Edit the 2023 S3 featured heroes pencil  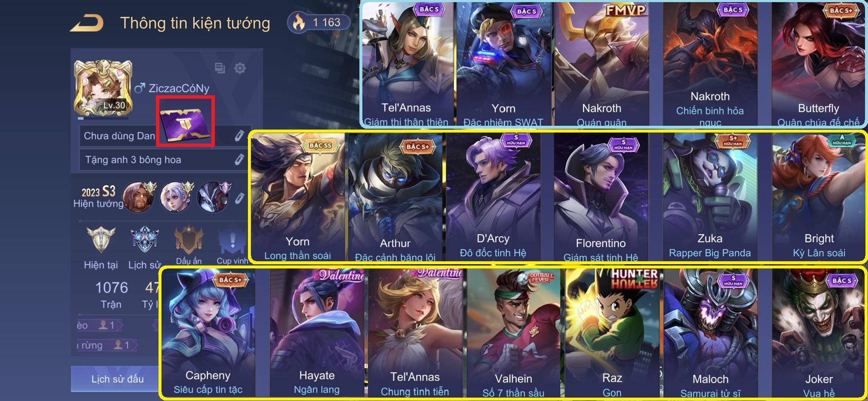click(239, 198)
